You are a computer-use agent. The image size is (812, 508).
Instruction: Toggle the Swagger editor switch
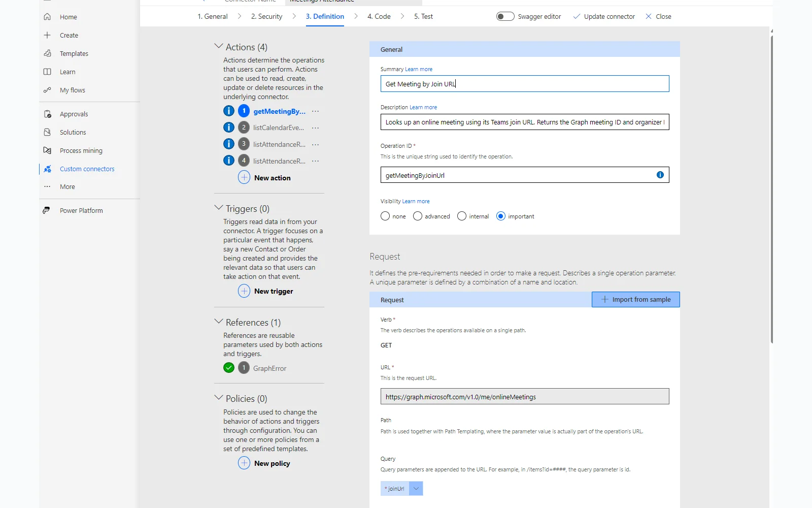(x=505, y=16)
